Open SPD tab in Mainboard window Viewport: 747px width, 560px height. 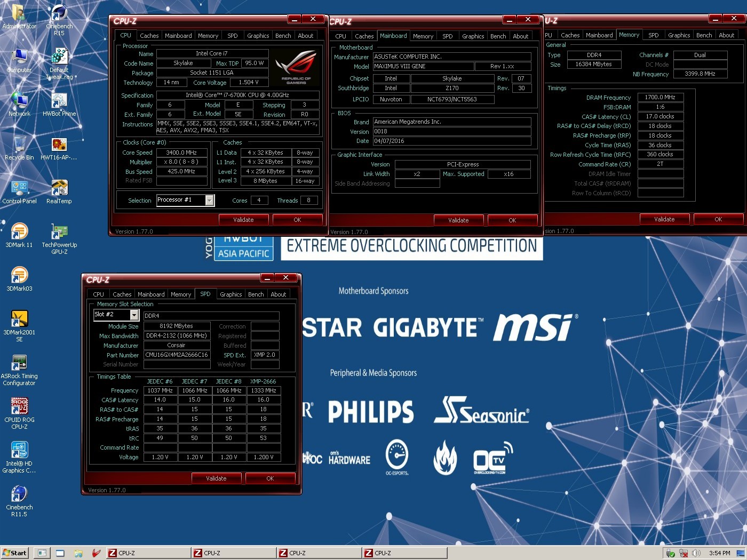[447, 36]
